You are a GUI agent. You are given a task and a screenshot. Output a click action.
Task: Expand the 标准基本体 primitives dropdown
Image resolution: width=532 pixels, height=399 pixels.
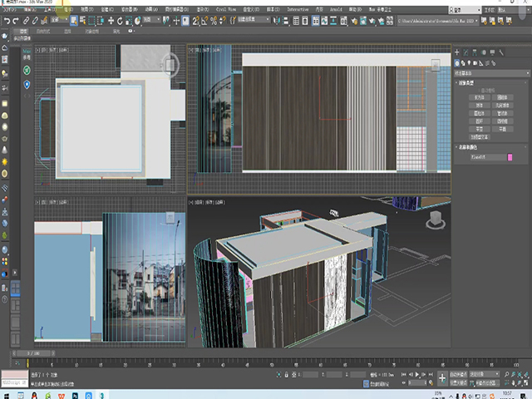pos(490,72)
